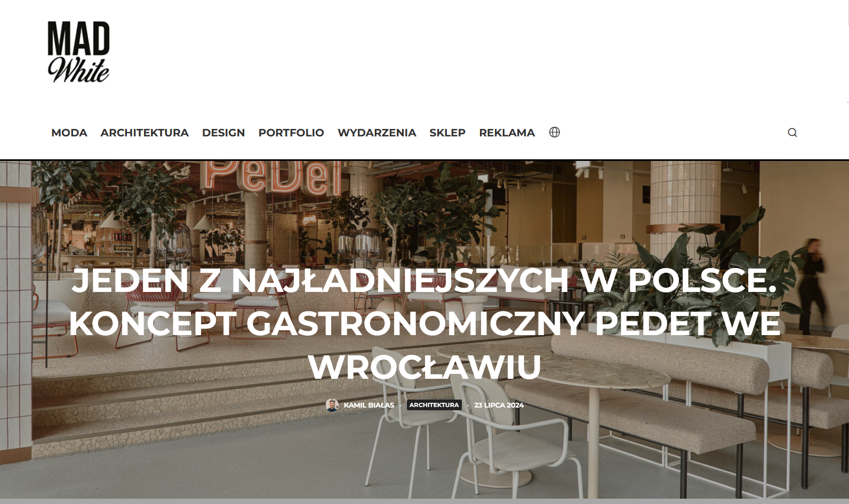Select WYDARZENIA in the navigation

coord(377,133)
